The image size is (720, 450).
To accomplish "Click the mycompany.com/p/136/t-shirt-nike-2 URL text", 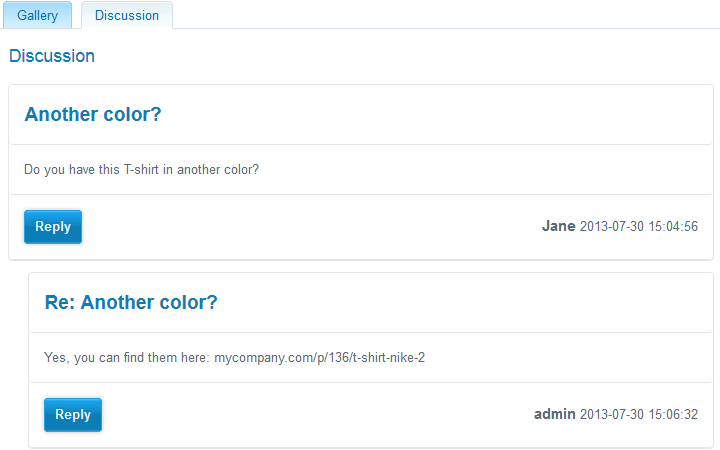I will coord(320,358).
